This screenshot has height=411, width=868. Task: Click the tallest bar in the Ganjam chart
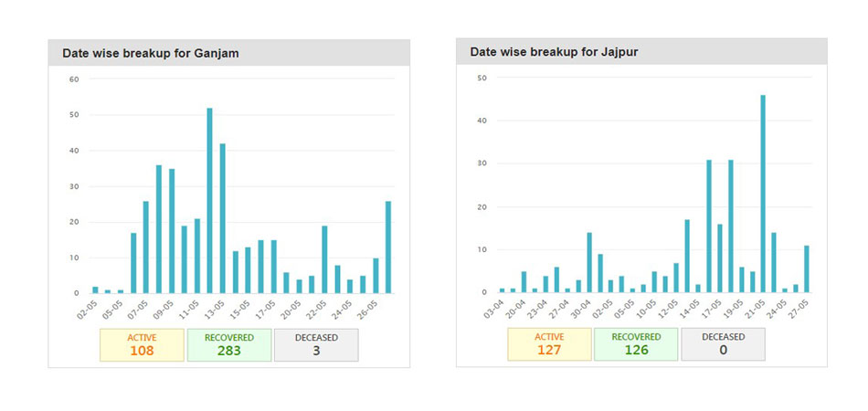(209, 201)
